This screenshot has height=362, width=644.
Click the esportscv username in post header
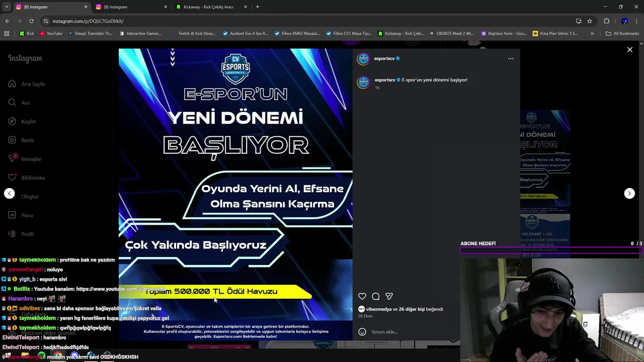point(384,58)
